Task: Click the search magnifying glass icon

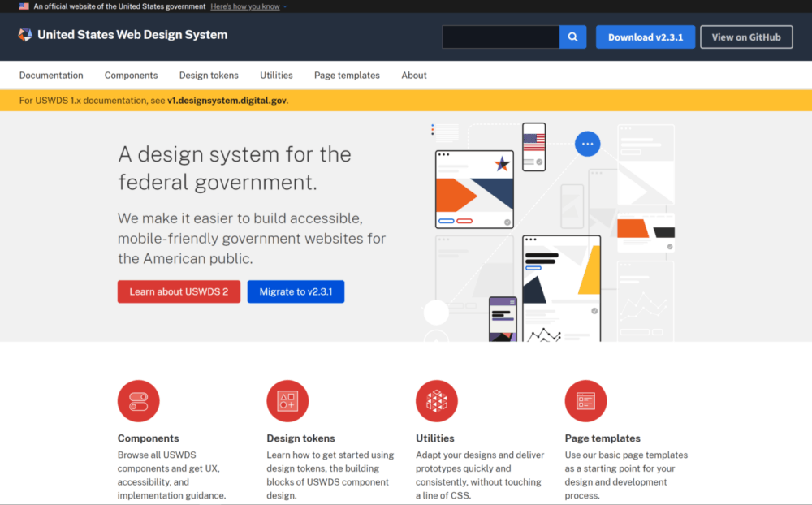Action: tap(572, 37)
